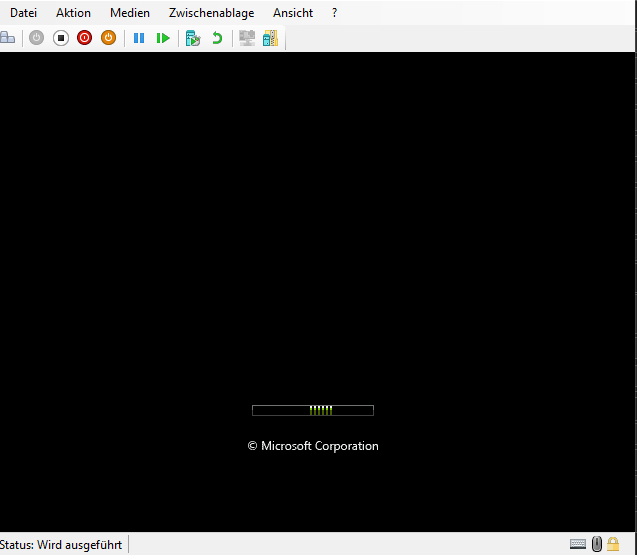Reset the VM with the green play icon

[163, 38]
